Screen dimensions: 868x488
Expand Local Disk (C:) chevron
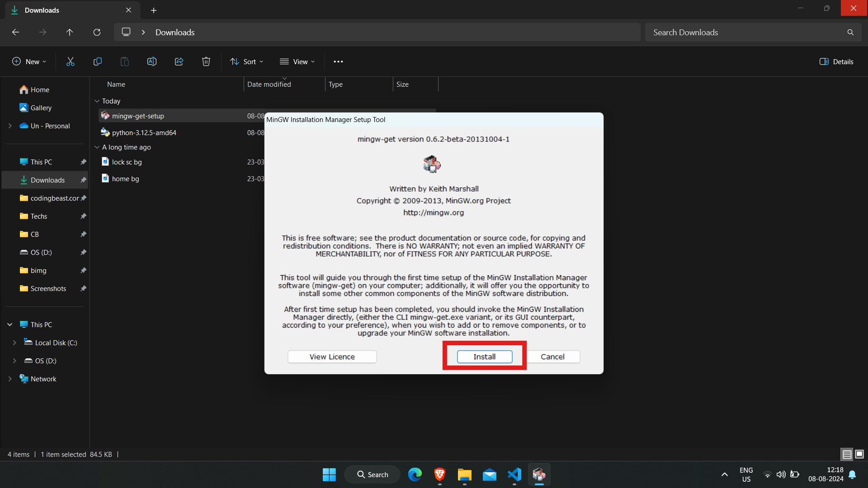(x=14, y=343)
